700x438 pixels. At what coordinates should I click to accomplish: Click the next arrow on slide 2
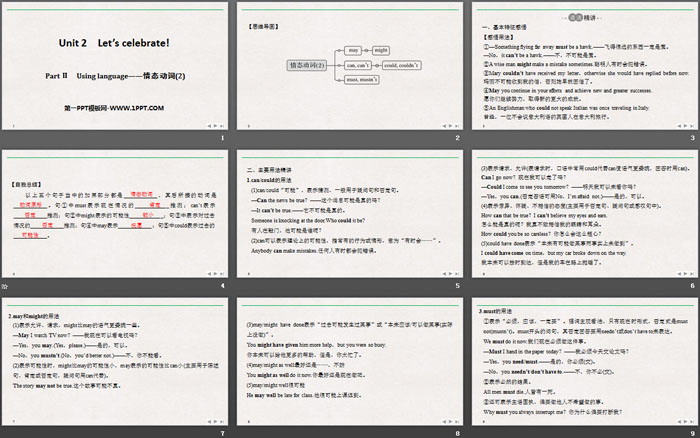[450, 126]
